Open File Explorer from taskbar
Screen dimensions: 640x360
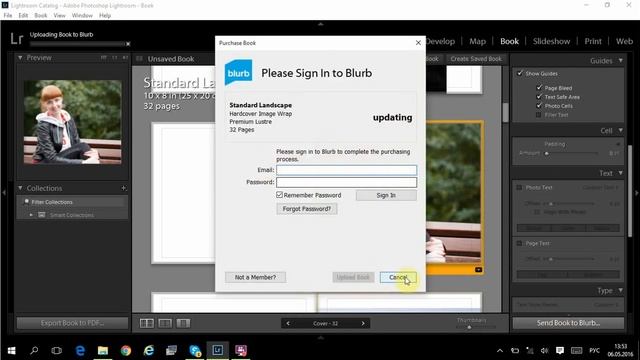(103, 350)
